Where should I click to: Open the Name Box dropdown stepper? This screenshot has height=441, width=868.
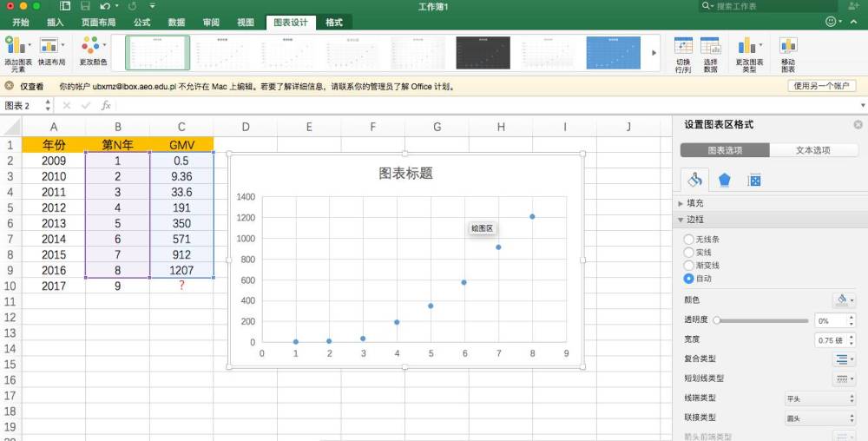pyautogui.click(x=48, y=105)
